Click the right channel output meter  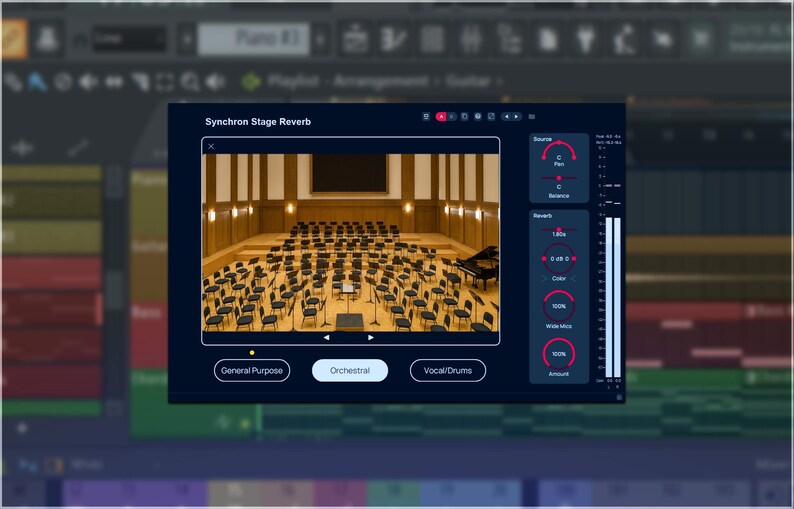(x=617, y=297)
